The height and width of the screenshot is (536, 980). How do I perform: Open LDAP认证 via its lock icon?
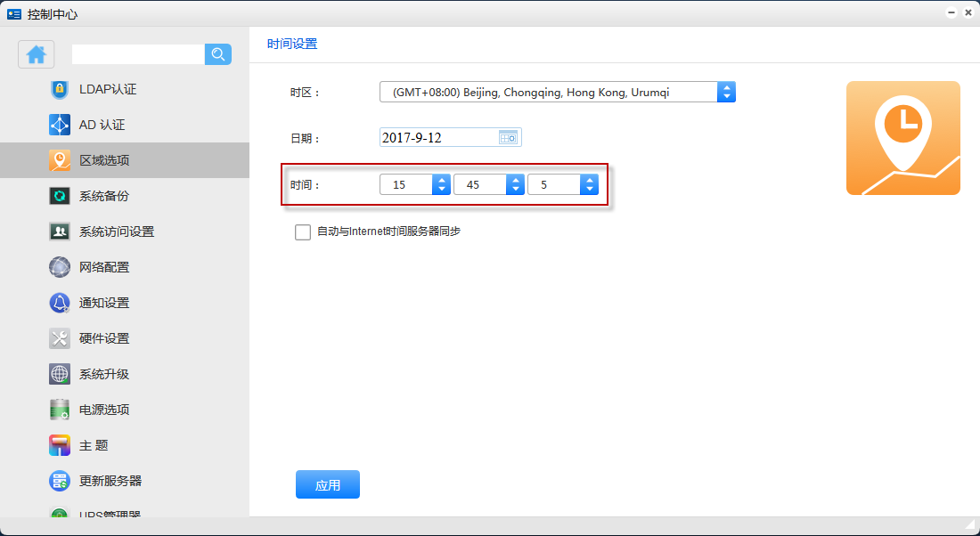tap(60, 89)
